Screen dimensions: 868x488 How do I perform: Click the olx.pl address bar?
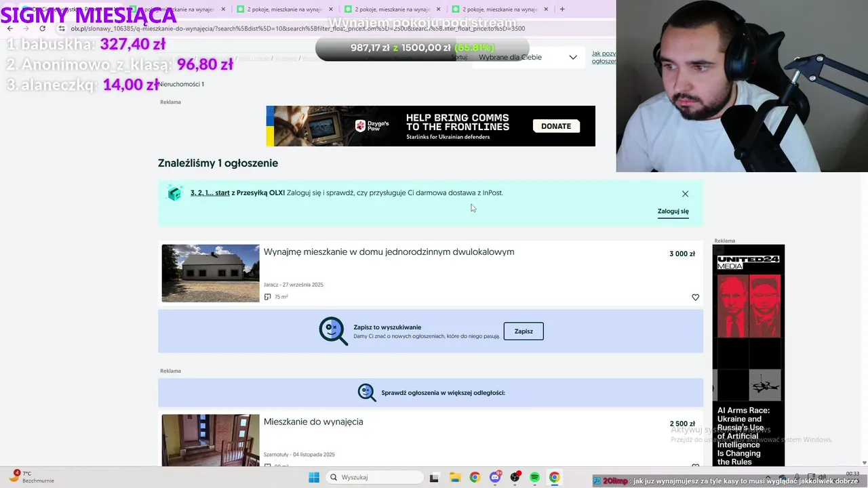coord(298,28)
